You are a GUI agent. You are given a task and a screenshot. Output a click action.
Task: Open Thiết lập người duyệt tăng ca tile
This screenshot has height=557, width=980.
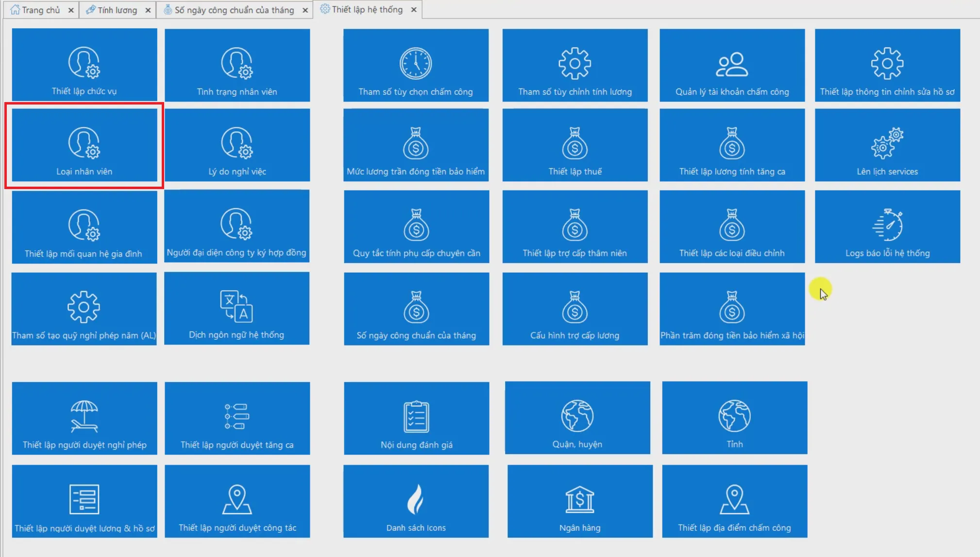click(x=237, y=418)
